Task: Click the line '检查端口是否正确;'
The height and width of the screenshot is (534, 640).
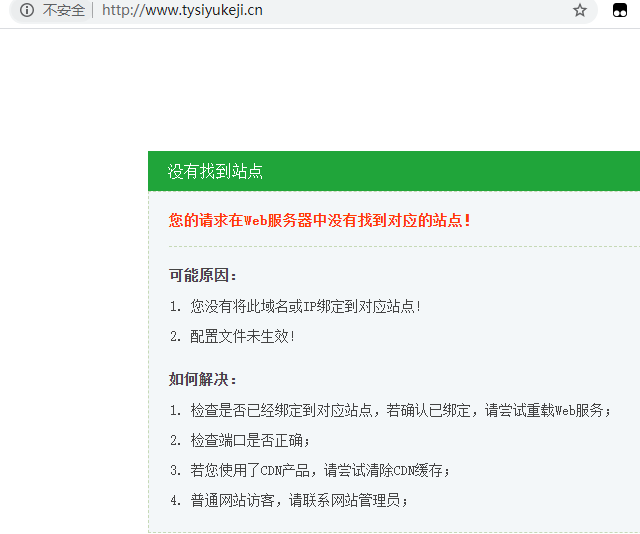Action: [x=250, y=441]
